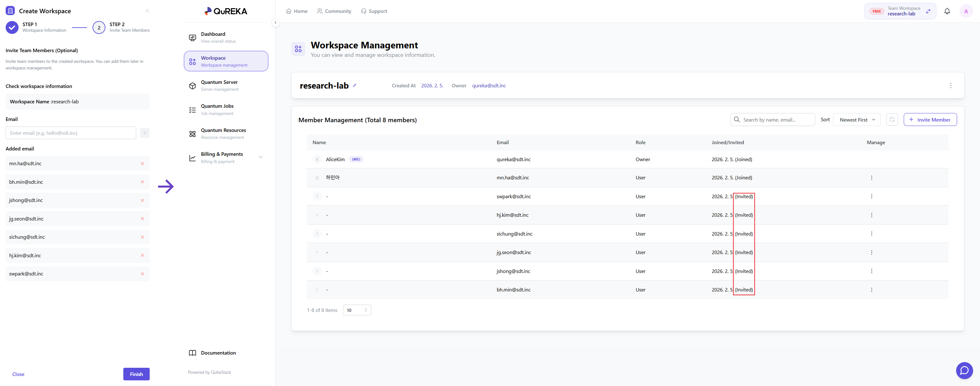The width and height of the screenshot is (980, 386).
Task: Collapse the sidebar with the chevron
Action: [x=276, y=23]
